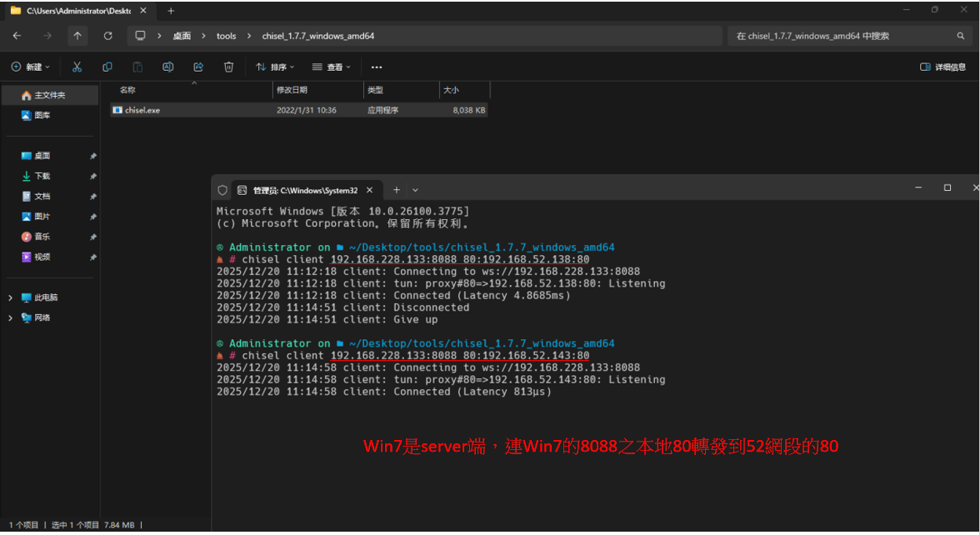Click the Copy icon in toolbar
Viewport: 980px width, 535px height.
tap(107, 67)
